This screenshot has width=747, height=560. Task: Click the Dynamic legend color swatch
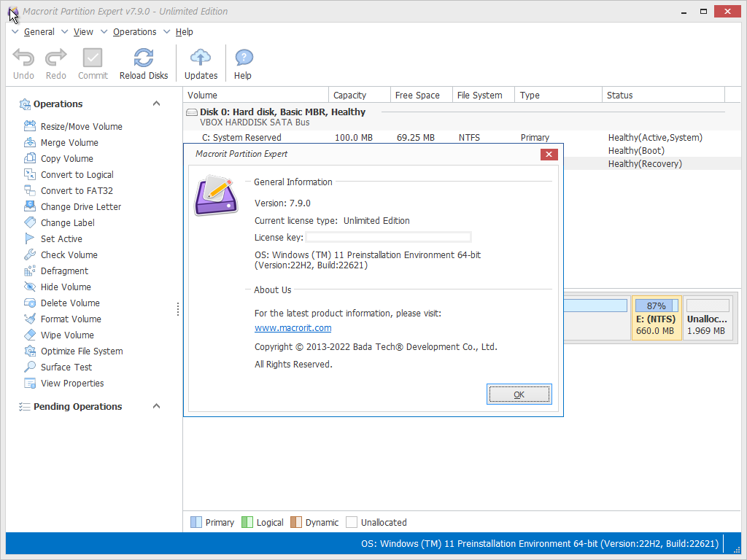tap(296, 522)
